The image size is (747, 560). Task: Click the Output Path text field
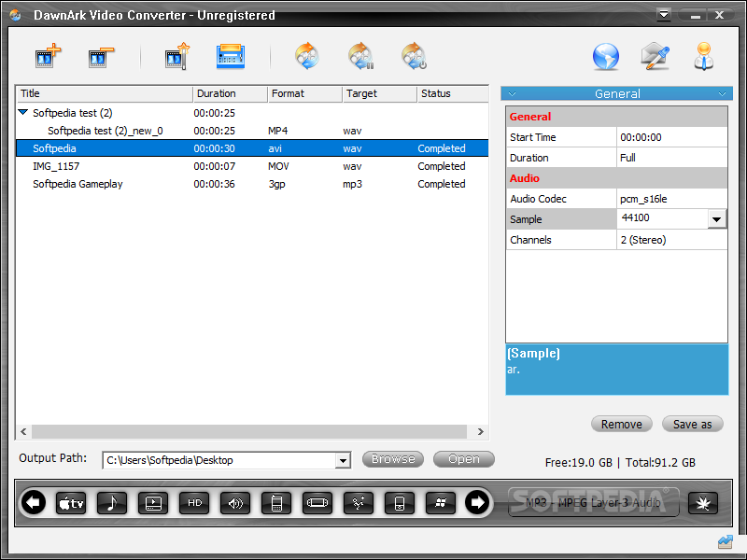click(219, 460)
